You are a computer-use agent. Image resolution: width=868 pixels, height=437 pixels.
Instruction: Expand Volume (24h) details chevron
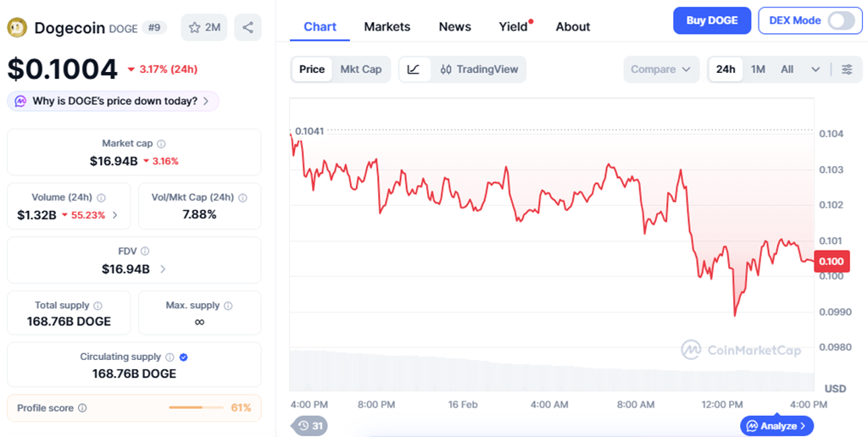115,215
